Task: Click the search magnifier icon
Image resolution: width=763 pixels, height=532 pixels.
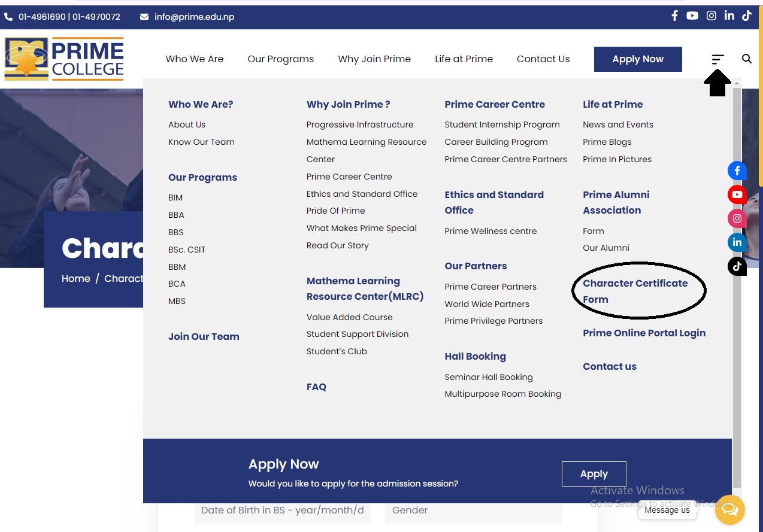Action: point(746,59)
